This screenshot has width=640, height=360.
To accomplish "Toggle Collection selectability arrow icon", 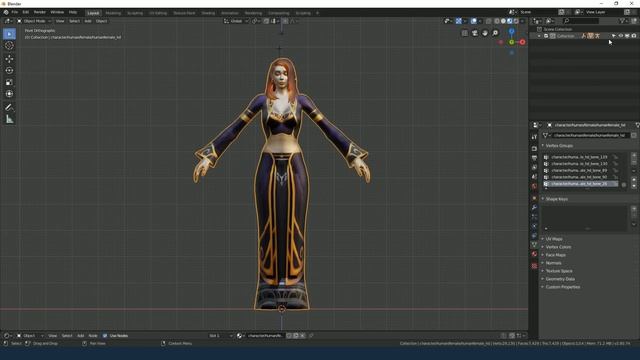I will (x=613, y=36).
